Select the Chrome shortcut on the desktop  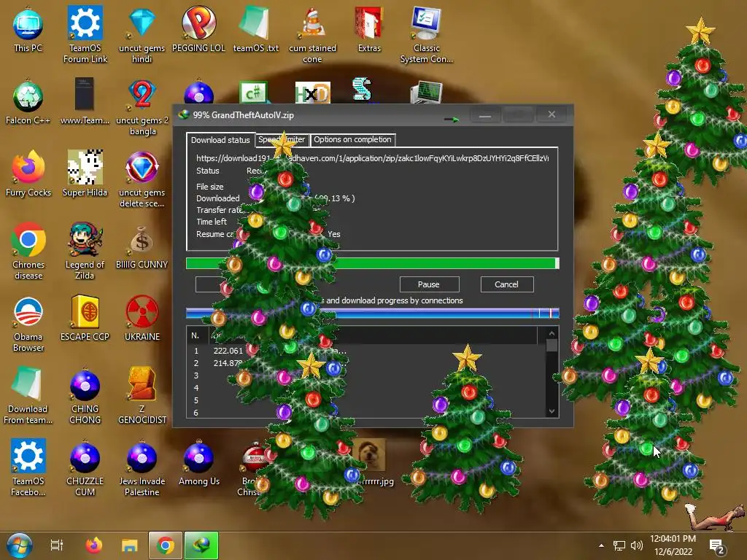tap(28, 252)
